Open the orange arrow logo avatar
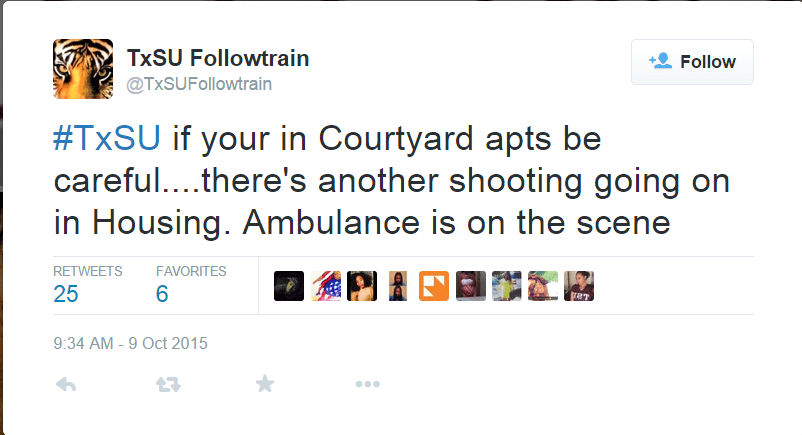The image size is (802, 435). coord(434,286)
